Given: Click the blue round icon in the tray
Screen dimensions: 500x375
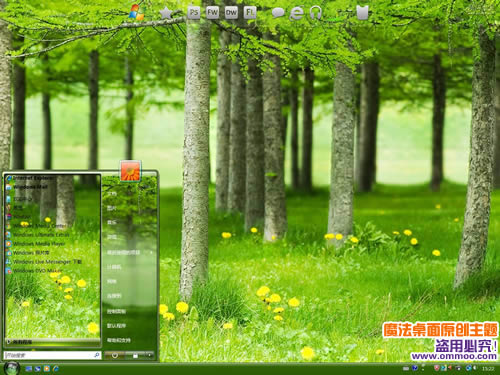Looking at the screenshot, I should pos(415,368).
